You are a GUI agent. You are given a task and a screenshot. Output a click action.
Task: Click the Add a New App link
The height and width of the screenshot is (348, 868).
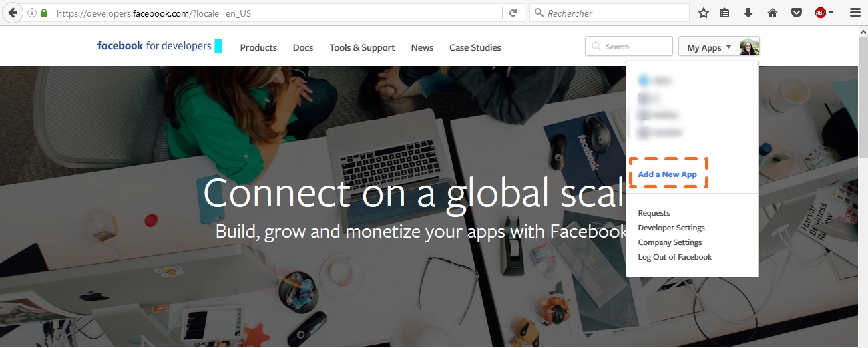pos(667,174)
